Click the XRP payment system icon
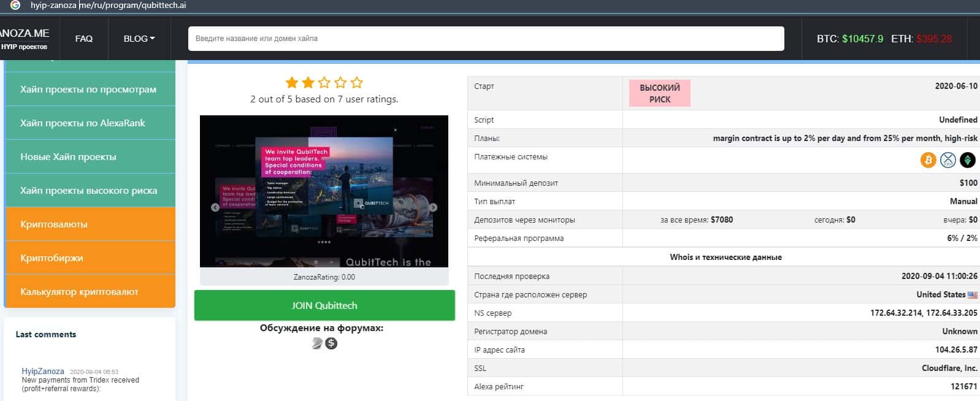Screen dimensions: 980x401 tap(947, 160)
